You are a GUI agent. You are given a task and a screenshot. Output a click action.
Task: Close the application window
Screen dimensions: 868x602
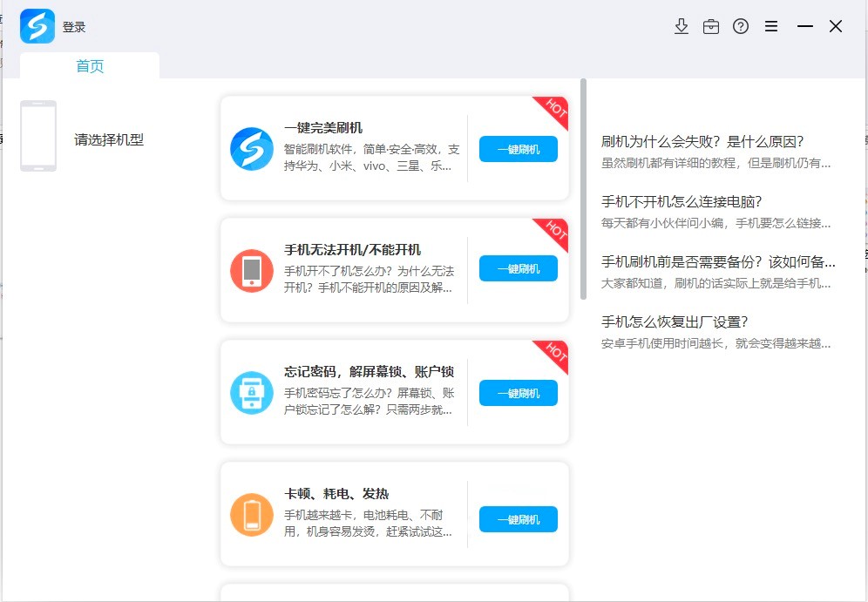click(x=836, y=26)
